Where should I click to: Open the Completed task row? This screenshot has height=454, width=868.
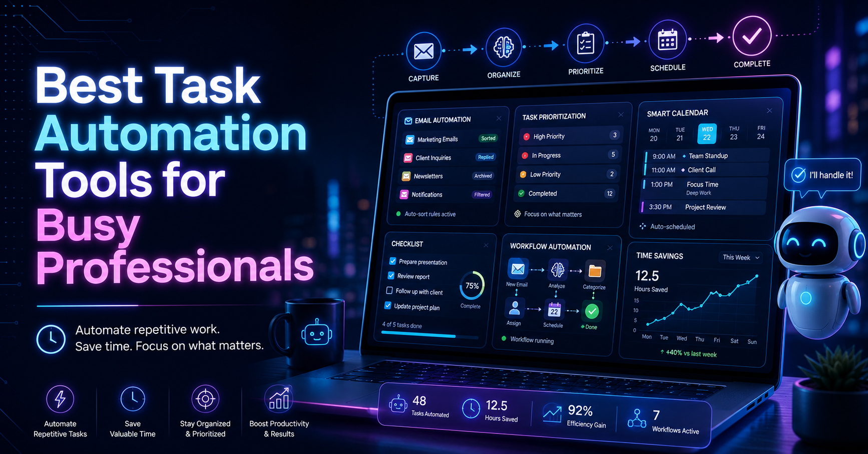click(x=566, y=193)
